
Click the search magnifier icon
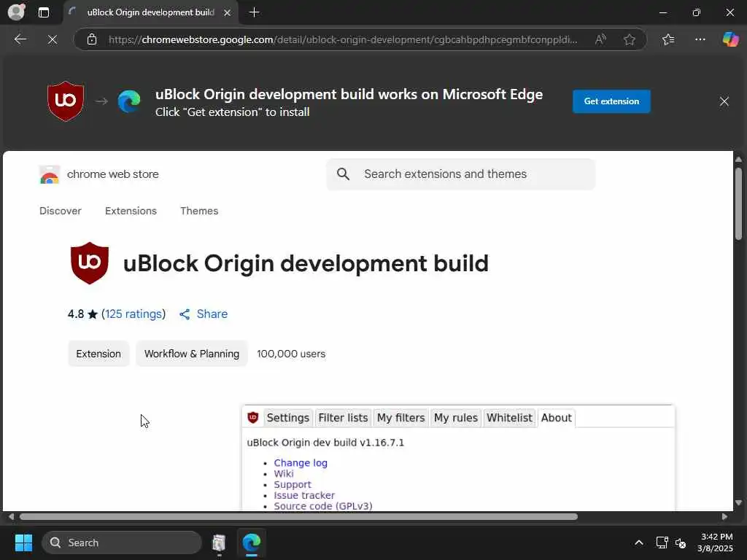coord(343,174)
